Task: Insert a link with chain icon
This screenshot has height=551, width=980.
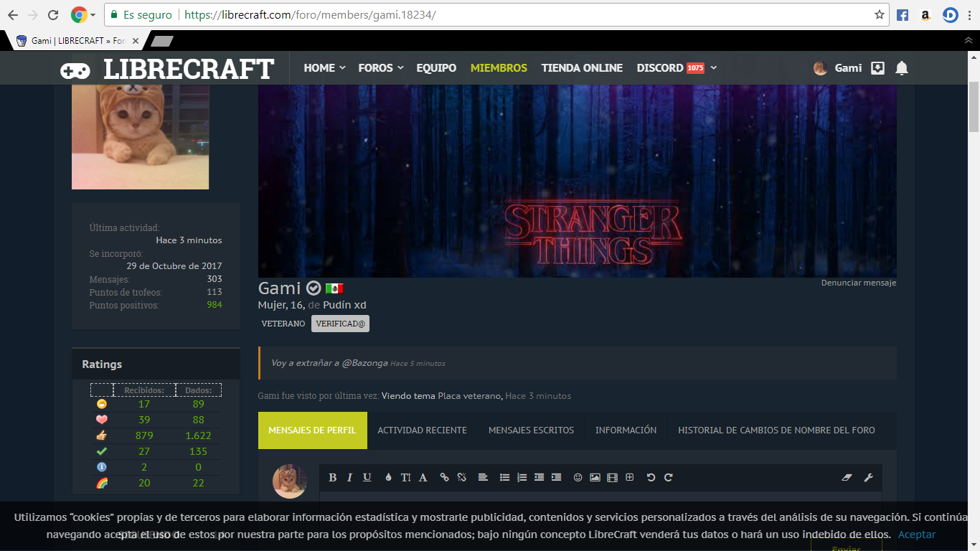Action: [x=444, y=478]
